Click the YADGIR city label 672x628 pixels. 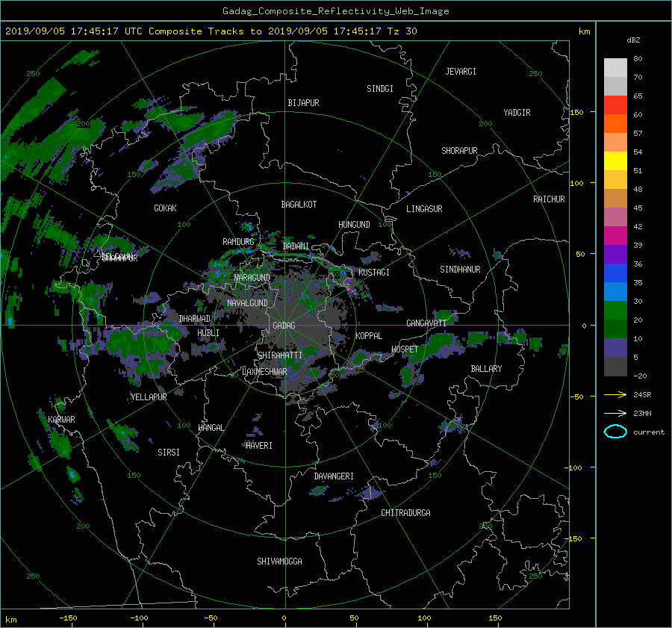coord(517,113)
